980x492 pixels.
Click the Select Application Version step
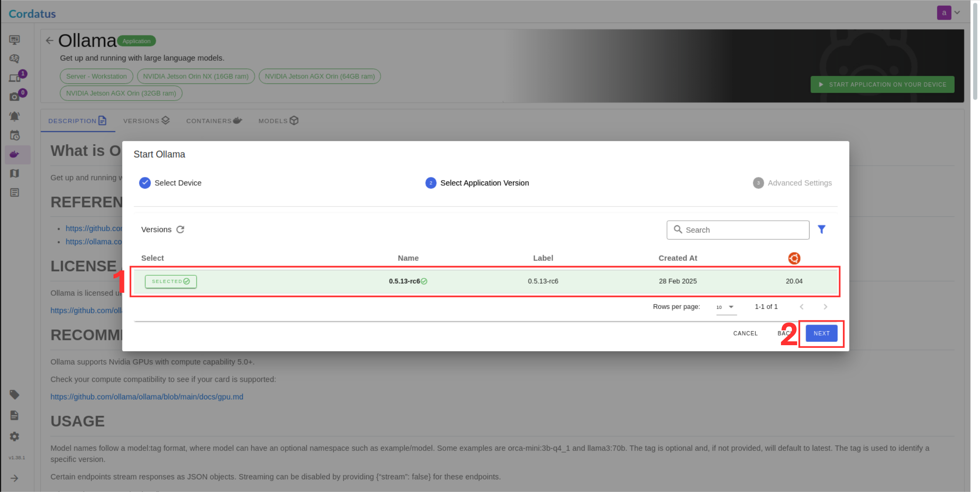(x=477, y=183)
